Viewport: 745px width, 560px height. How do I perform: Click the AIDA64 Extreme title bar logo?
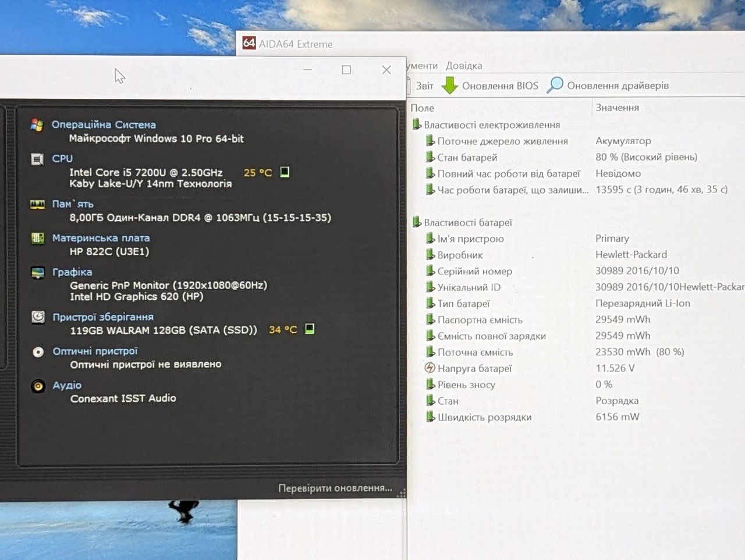click(x=249, y=43)
